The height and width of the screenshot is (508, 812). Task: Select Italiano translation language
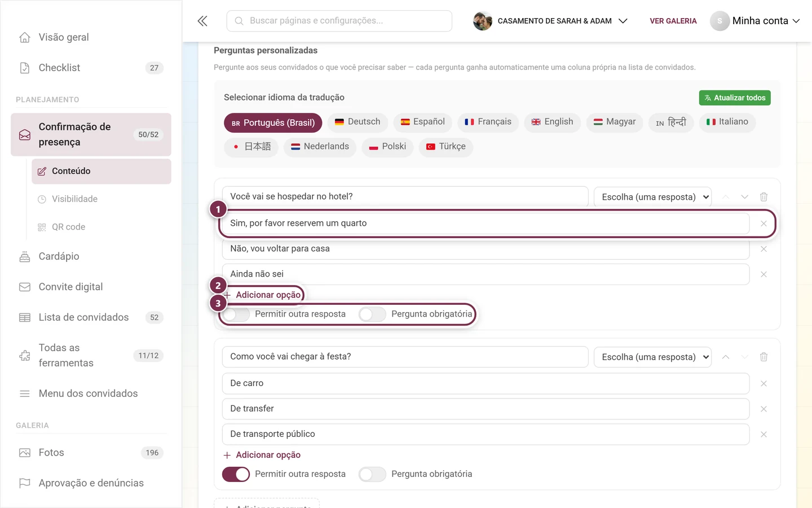[x=727, y=122]
